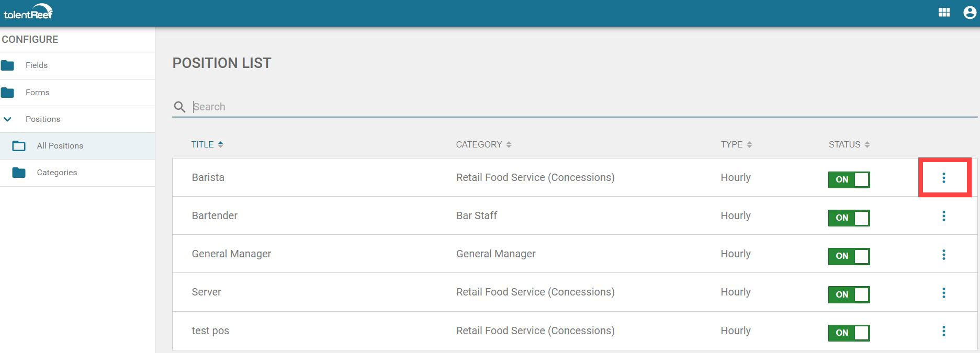Disable the Server position status switch
980x353 pixels.
tap(849, 294)
